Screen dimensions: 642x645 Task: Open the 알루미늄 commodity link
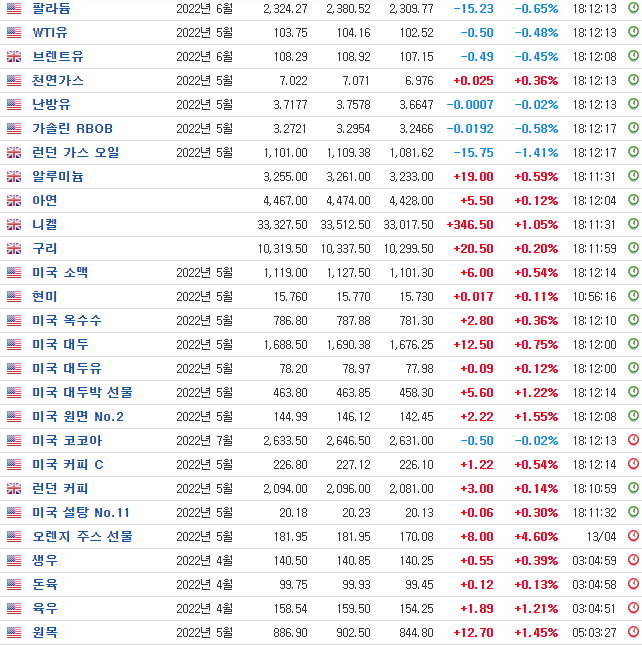click(x=58, y=176)
